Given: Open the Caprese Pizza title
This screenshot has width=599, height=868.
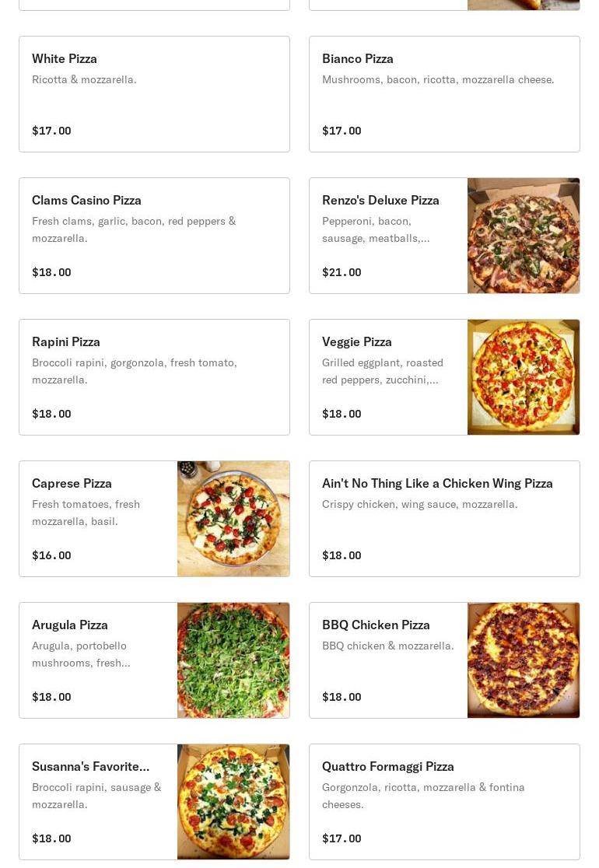Looking at the screenshot, I should point(72,484).
